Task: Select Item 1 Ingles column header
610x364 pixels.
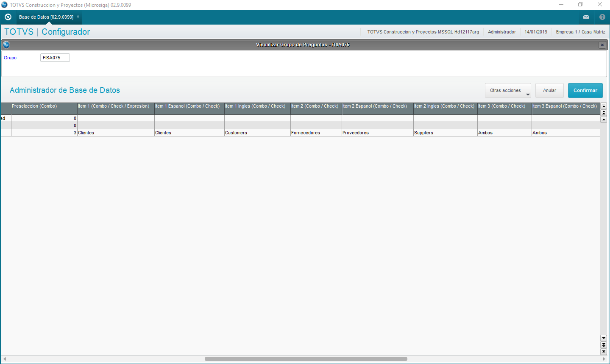Action: [257, 108]
